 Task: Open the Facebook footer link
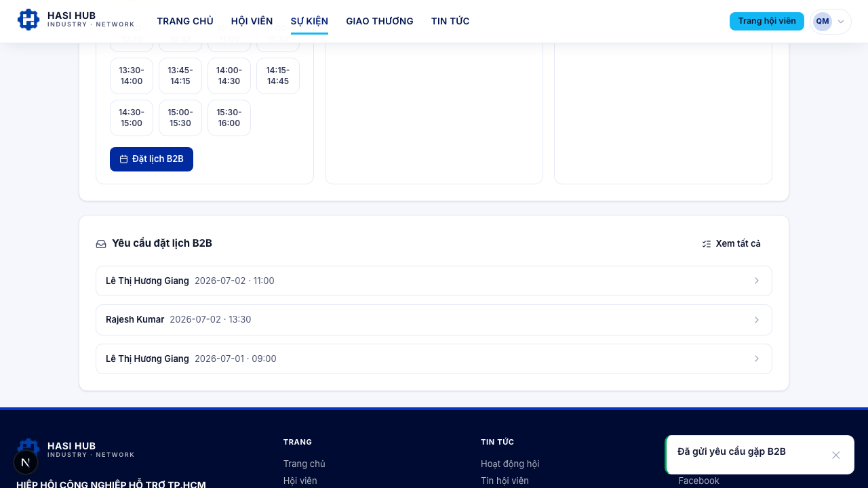coord(698,481)
